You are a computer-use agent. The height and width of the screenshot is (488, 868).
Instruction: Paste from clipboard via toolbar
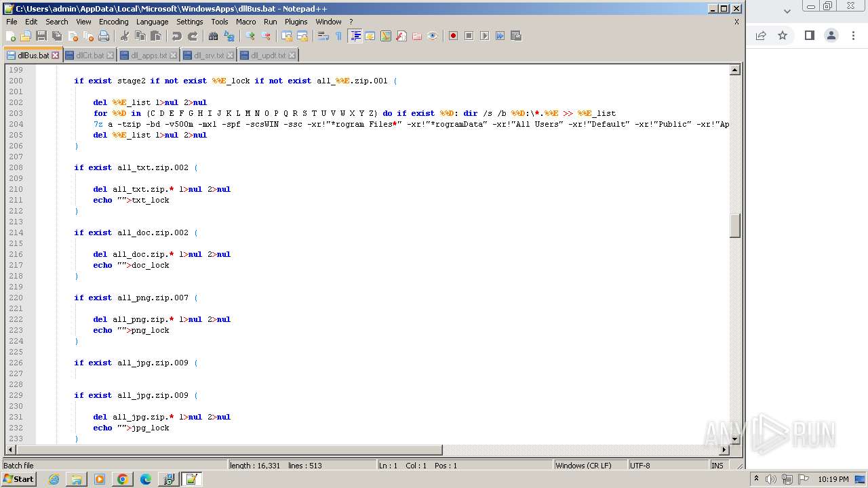[x=156, y=36]
